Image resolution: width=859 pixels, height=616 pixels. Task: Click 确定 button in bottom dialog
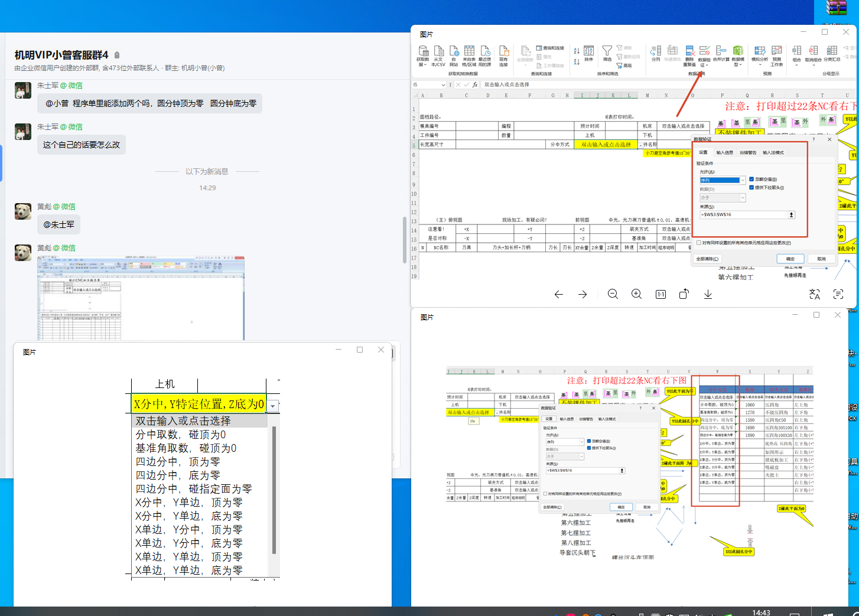pyautogui.click(x=621, y=507)
